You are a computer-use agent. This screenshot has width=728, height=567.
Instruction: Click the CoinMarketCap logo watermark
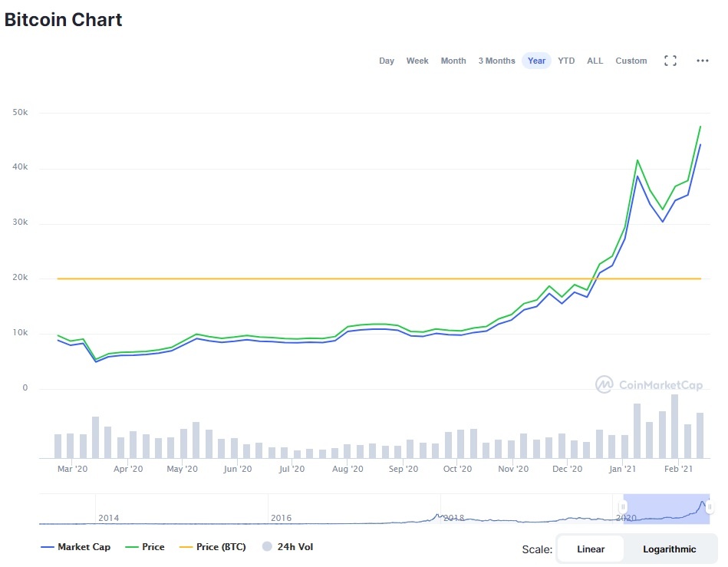pyautogui.click(x=649, y=384)
